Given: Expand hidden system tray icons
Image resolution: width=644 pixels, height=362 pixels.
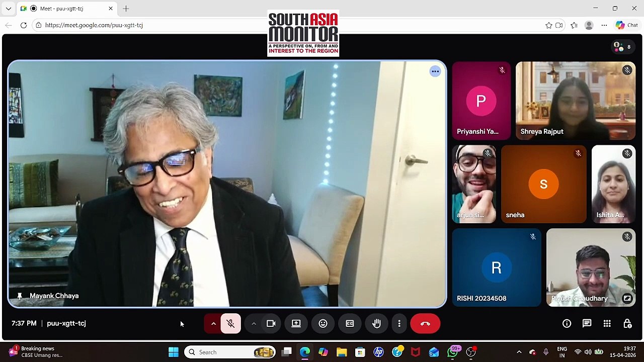Looking at the screenshot, I should pyautogui.click(x=519, y=352).
